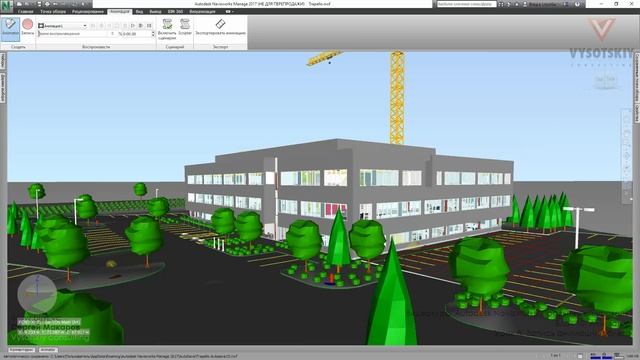Click the Rewind to start playback button
640x360 pixels.
point(93,26)
